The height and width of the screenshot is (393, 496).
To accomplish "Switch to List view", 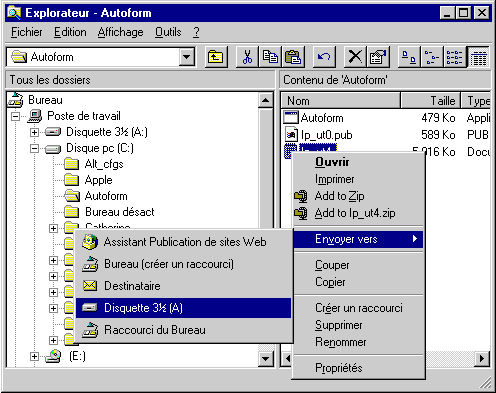I will pyautogui.click(x=454, y=57).
